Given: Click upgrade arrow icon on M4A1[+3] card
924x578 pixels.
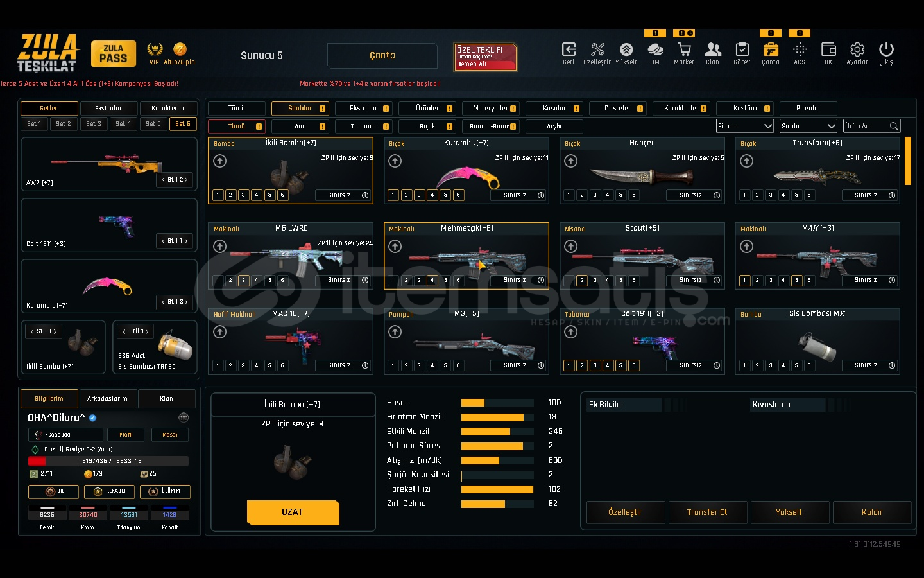Looking at the screenshot, I should (x=747, y=247).
